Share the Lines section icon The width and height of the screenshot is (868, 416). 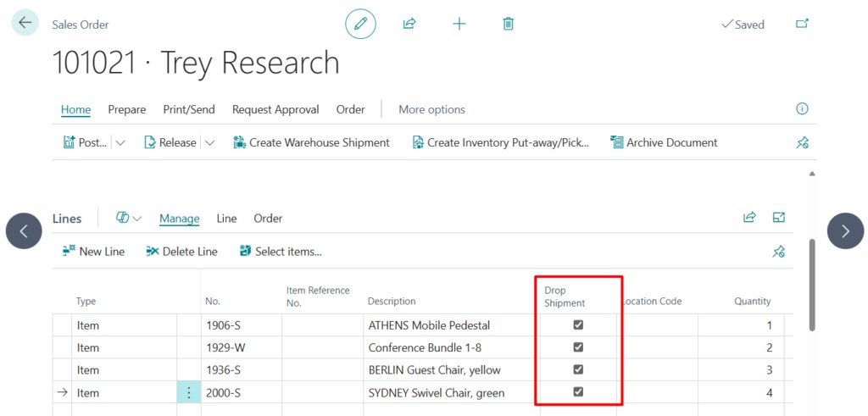tap(749, 218)
